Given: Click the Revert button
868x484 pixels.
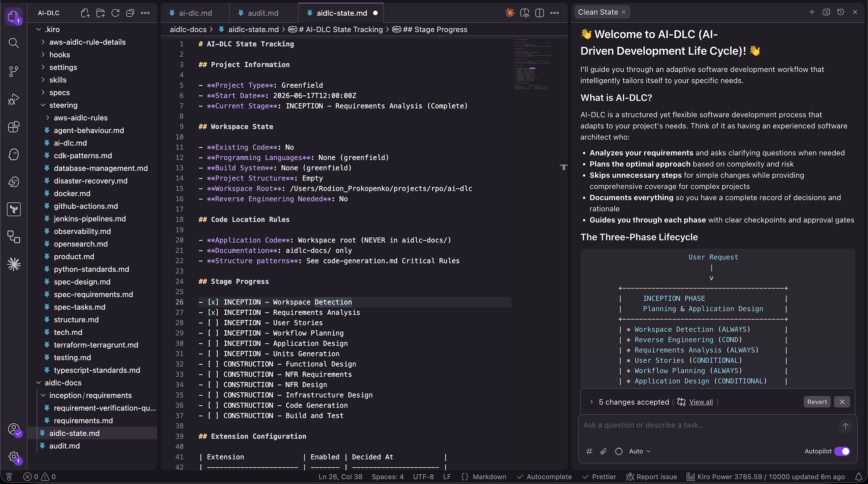Looking at the screenshot, I should coord(817,402).
